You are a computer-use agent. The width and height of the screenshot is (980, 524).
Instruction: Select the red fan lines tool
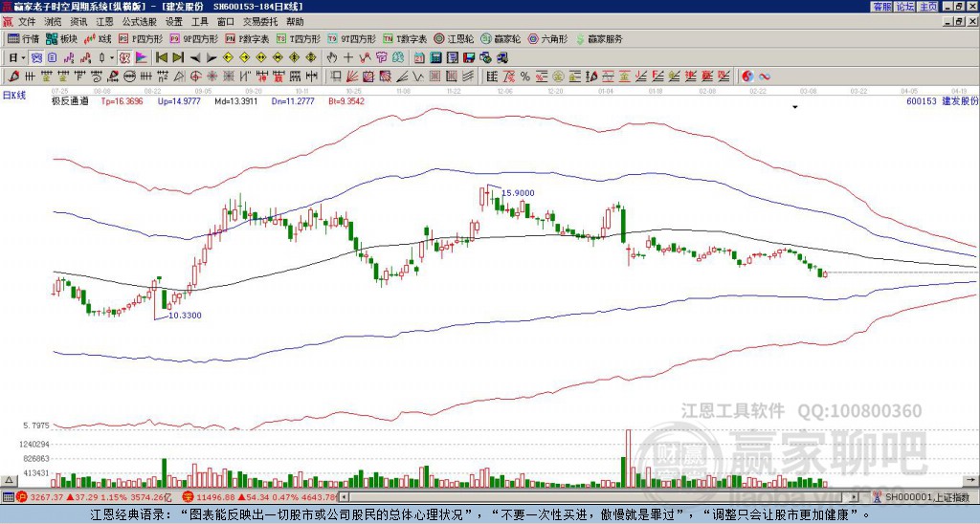pyautogui.click(x=352, y=76)
